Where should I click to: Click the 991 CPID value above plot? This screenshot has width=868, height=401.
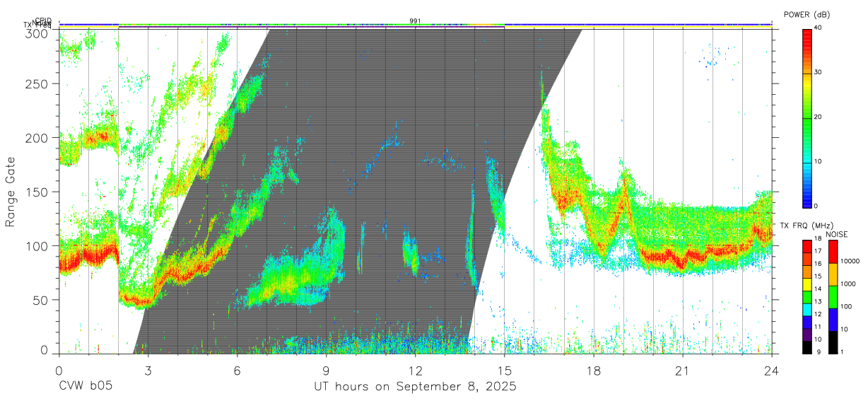(415, 21)
